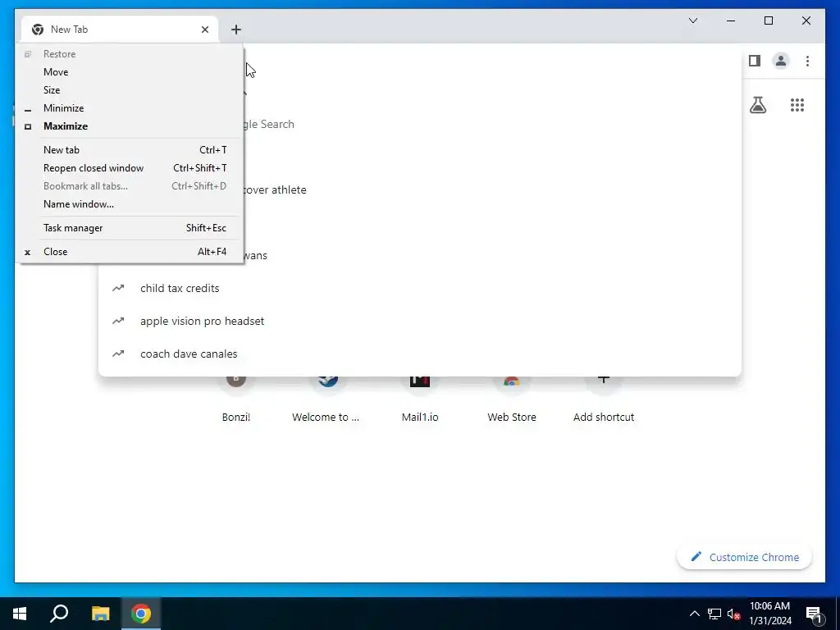Select suggestion coach dave canales

(420, 354)
